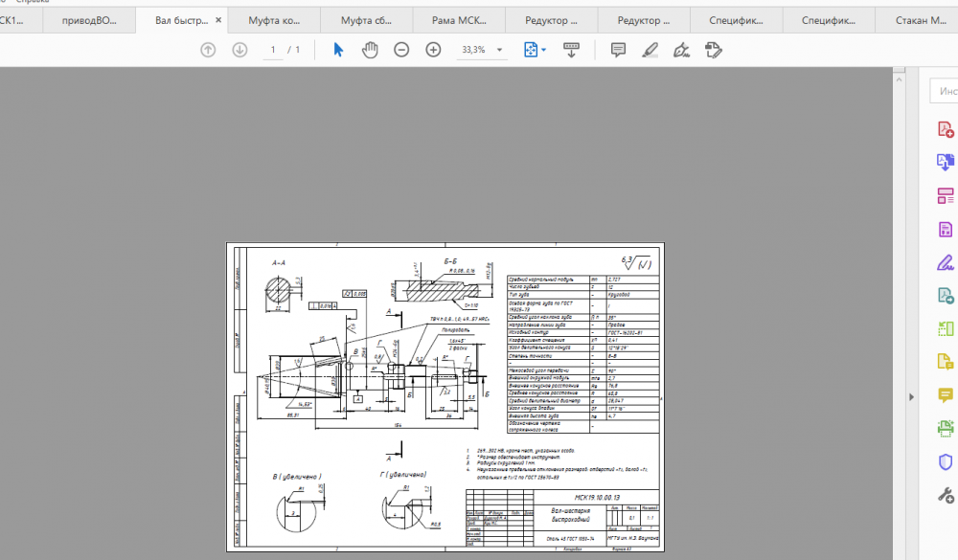
Task: Open Create PDF tool in sidebar
Action: [946, 129]
